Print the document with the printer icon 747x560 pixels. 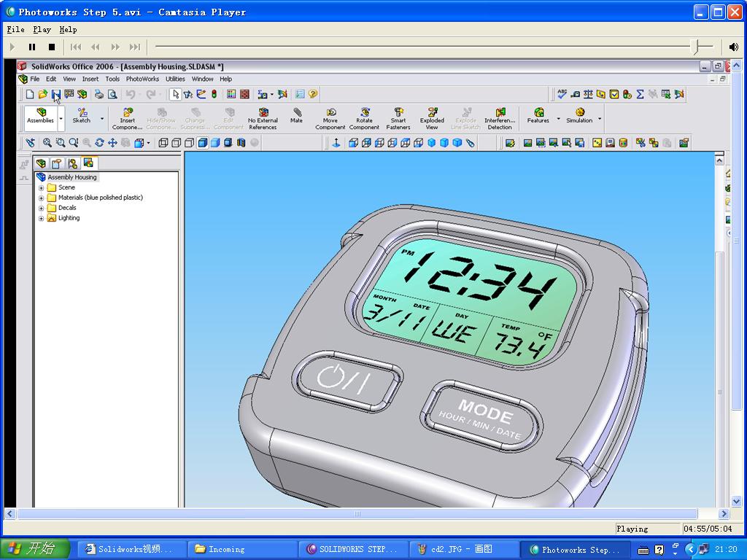coord(99,94)
